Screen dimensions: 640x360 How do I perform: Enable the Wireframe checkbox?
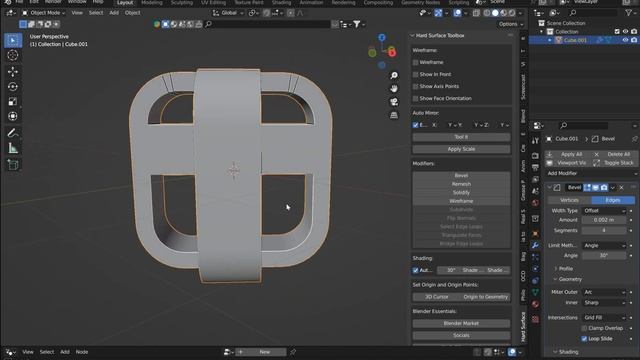(416, 62)
